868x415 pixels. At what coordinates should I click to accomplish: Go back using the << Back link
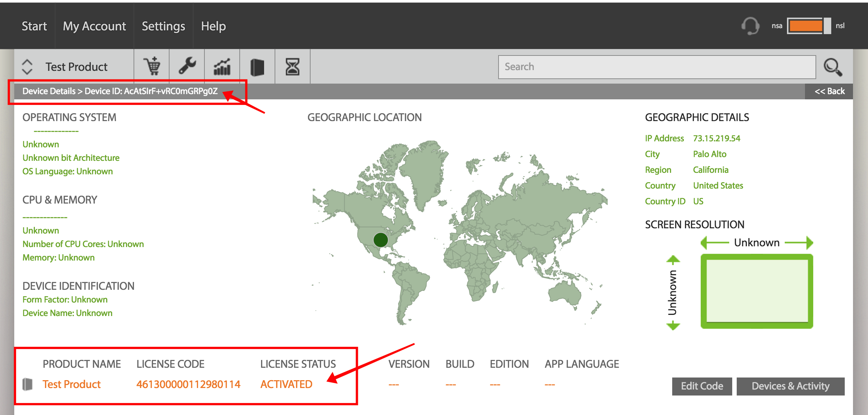829,91
